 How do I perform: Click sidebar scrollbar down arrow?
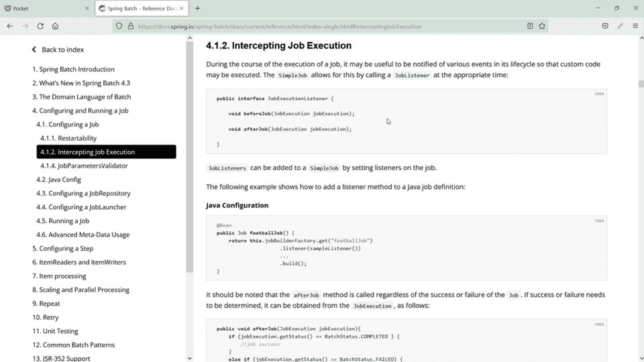pyautogui.click(x=189, y=358)
